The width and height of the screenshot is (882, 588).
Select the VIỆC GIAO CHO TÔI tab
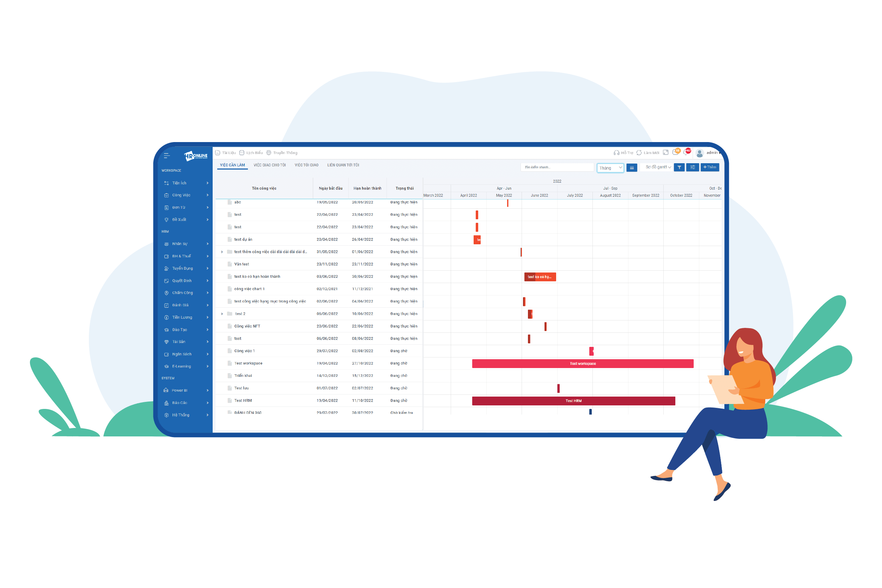pyautogui.click(x=270, y=166)
